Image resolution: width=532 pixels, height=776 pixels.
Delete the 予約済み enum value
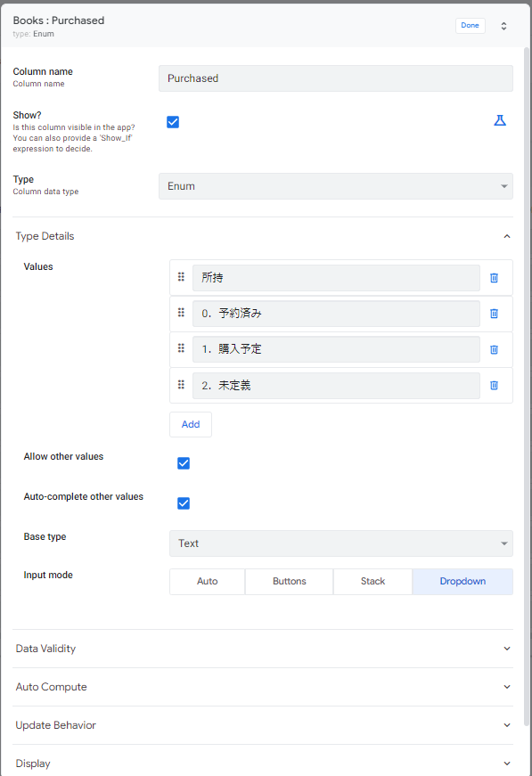tap(494, 314)
